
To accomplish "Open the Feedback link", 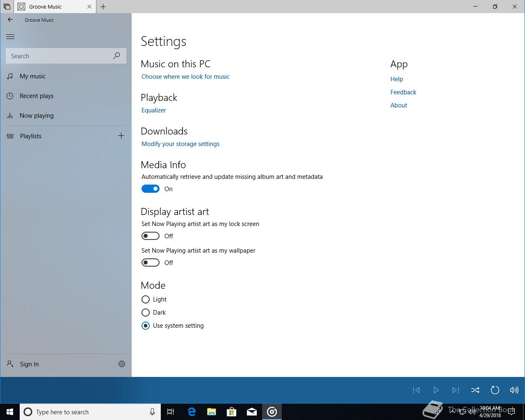I will [x=403, y=92].
